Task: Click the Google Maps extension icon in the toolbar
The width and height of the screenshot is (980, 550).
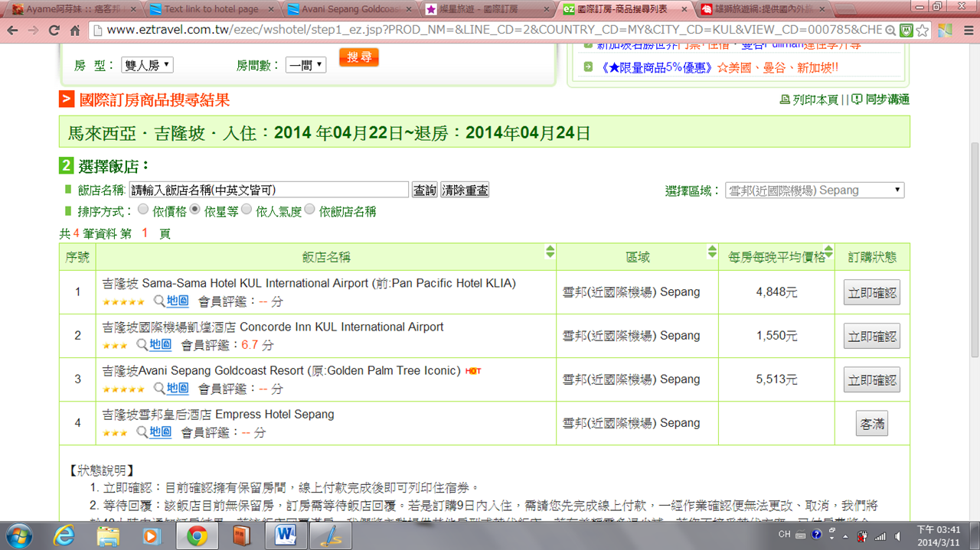Action: click(945, 31)
